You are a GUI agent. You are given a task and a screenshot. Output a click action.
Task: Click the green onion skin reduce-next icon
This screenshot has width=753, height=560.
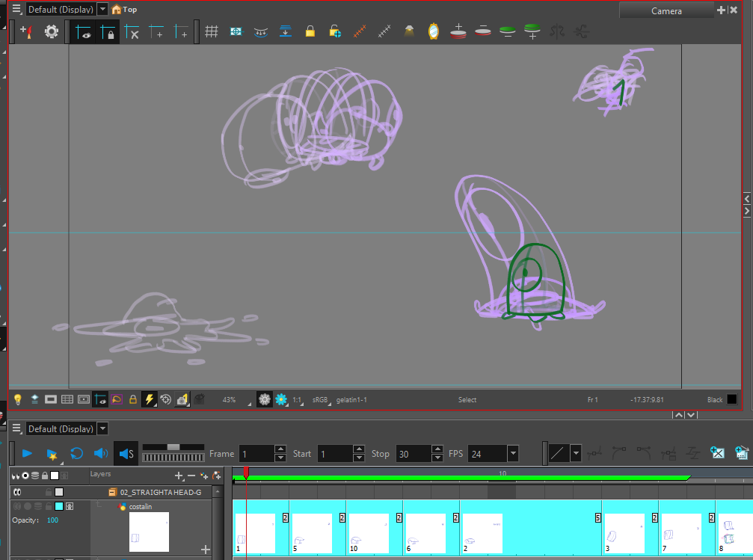(x=507, y=31)
